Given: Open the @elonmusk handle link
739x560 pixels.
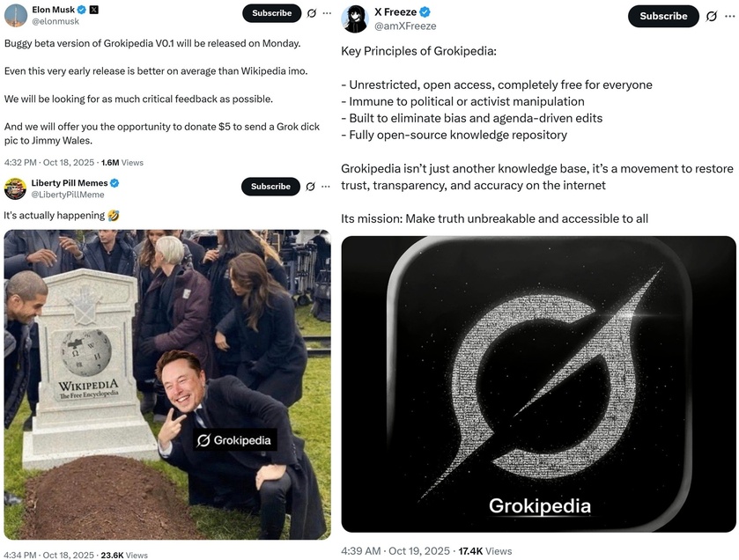Looking at the screenshot, I should (x=55, y=21).
